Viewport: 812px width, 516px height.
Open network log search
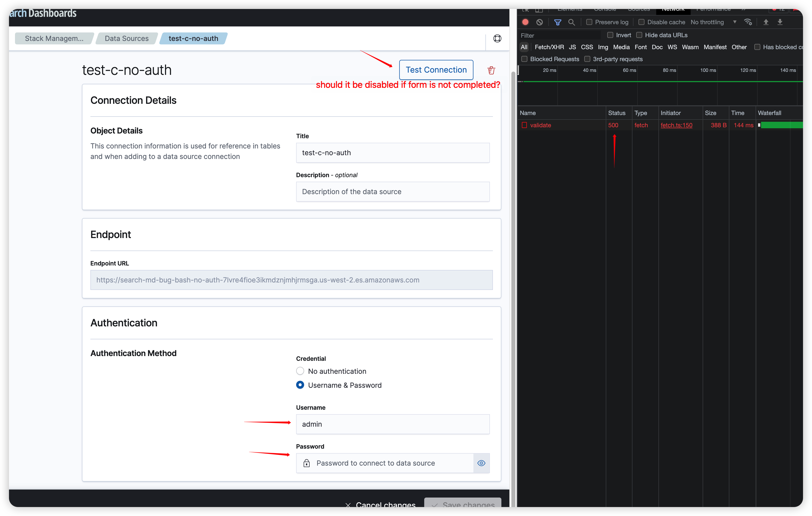571,22
